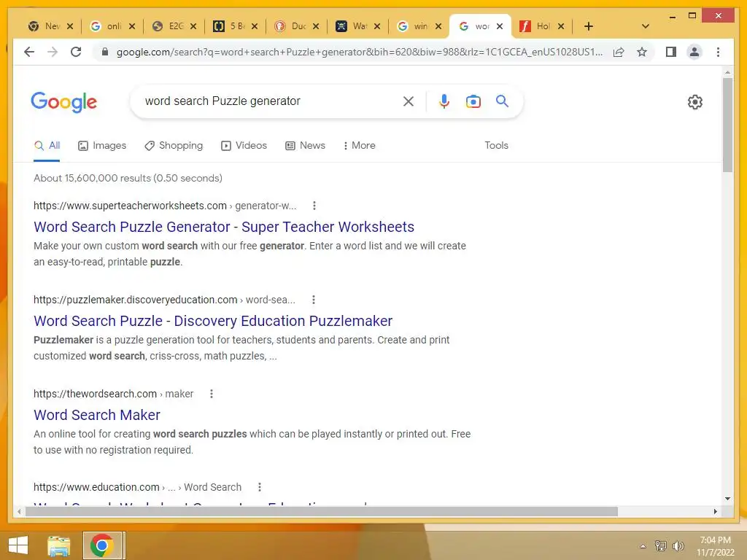747x560 pixels.
Task: Open options for the Super Teacher Worksheets result
Action: (x=314, y=206)
